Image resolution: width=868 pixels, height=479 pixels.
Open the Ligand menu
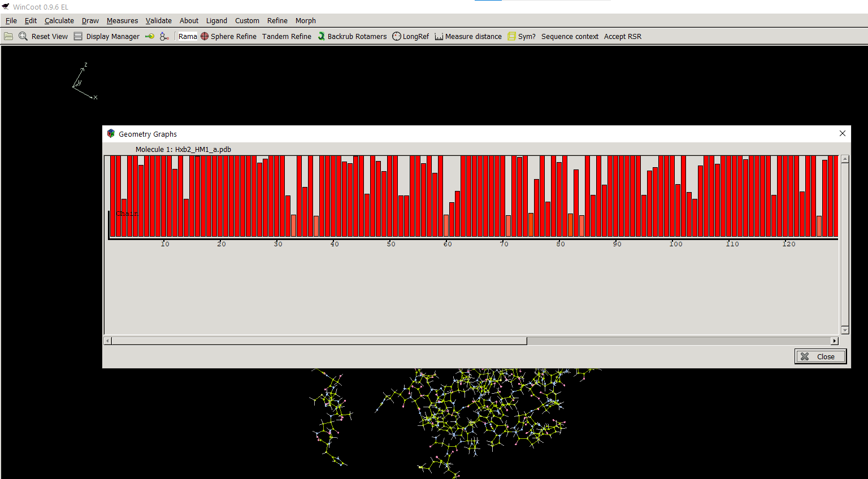click(x=216, y=20)
